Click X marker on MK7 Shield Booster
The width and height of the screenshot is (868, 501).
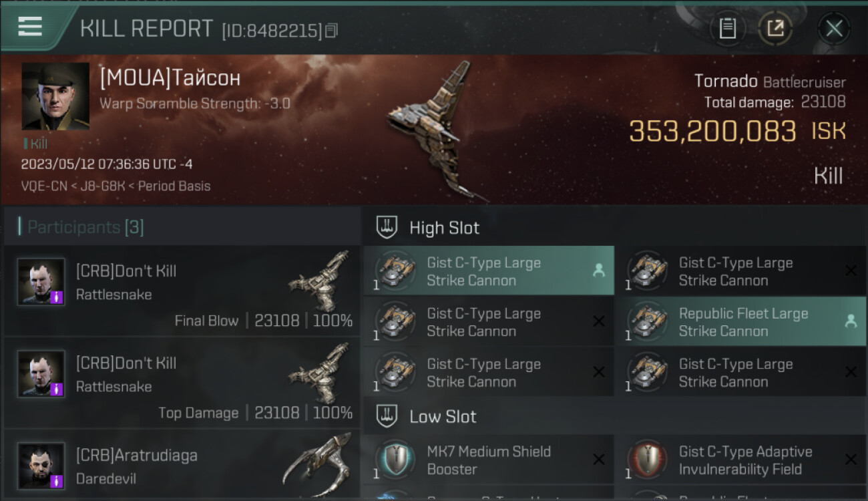pyautogui.click(x=599, y=460)
